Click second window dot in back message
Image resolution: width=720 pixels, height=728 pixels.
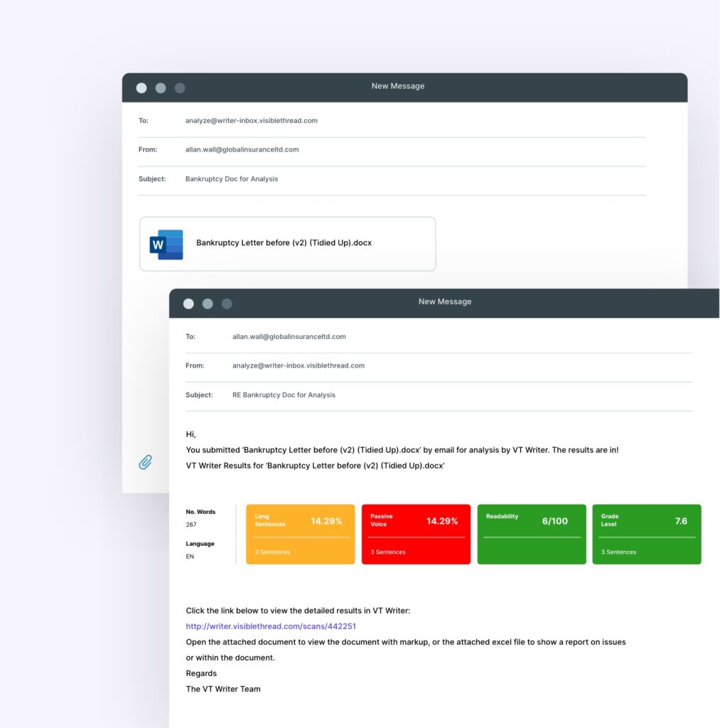pos(161,88)
